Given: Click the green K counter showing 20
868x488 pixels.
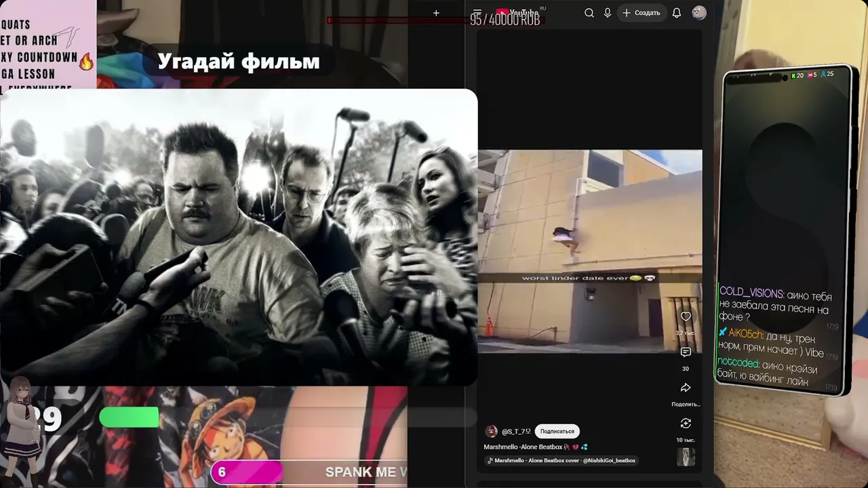Looking at the screenshot, I should click(x=797, y=75).
